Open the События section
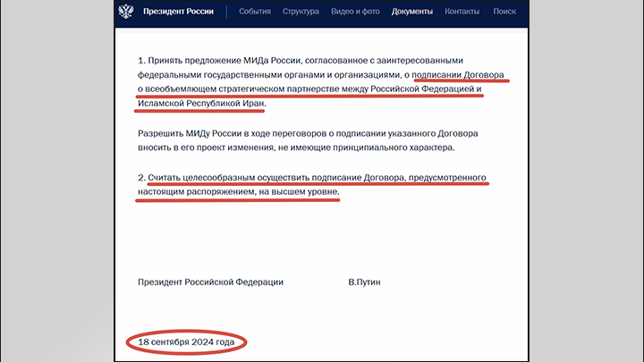The image size is (644, 362). tap(255, 13)
